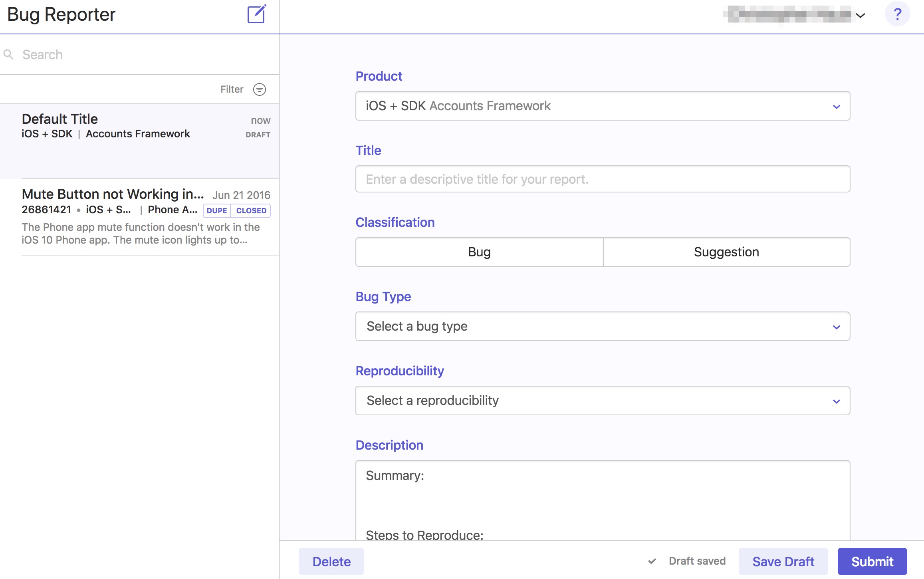Screen dimensions: 924x579
Task: Open the Product dropdown
Action: [x=603, y=106]
